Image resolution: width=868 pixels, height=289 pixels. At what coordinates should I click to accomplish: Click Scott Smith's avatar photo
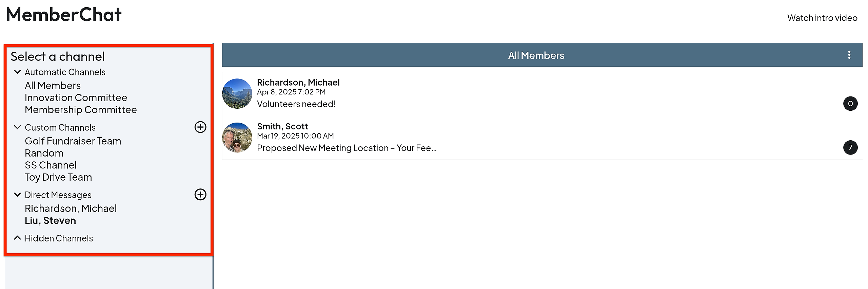point(237,138)
